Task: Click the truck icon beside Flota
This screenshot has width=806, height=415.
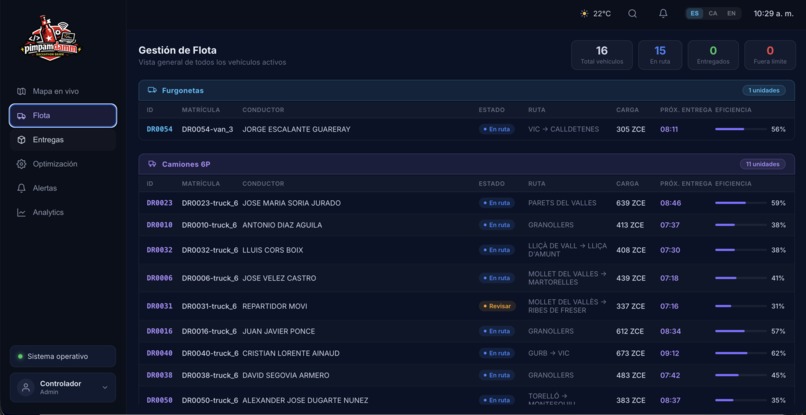Action: point(21,116)
